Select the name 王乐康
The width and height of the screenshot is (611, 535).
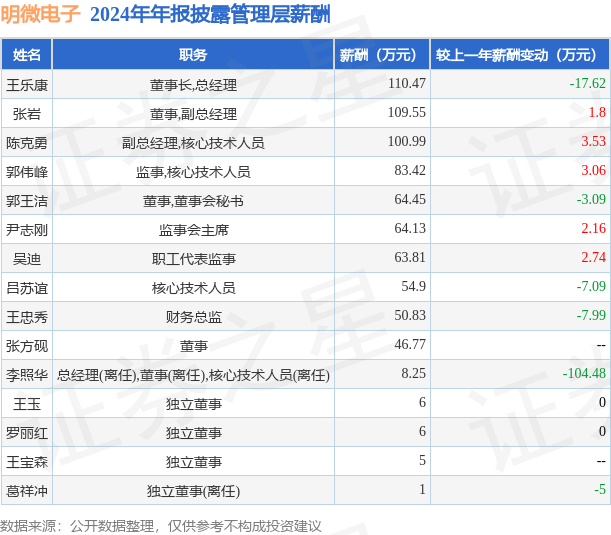pos(26,85)
